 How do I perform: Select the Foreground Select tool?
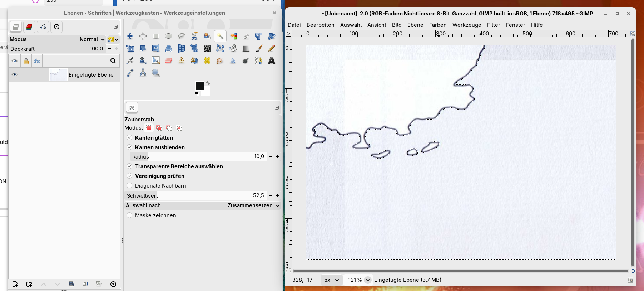tap(207, 36)
